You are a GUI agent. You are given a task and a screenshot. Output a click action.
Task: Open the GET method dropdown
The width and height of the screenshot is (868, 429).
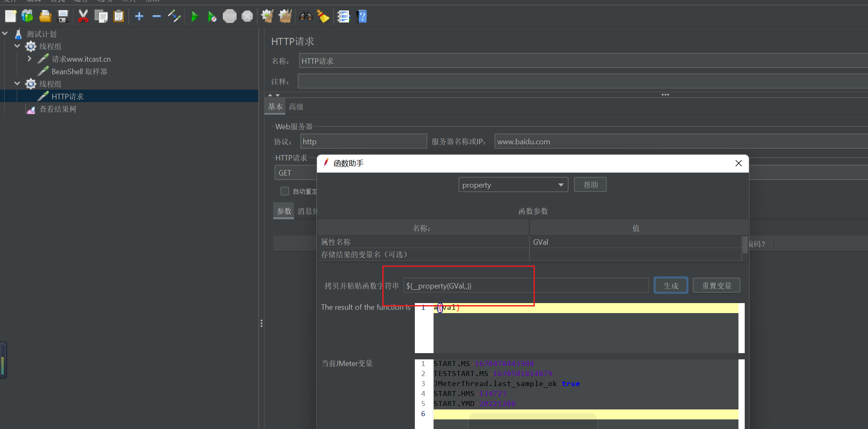296,173
